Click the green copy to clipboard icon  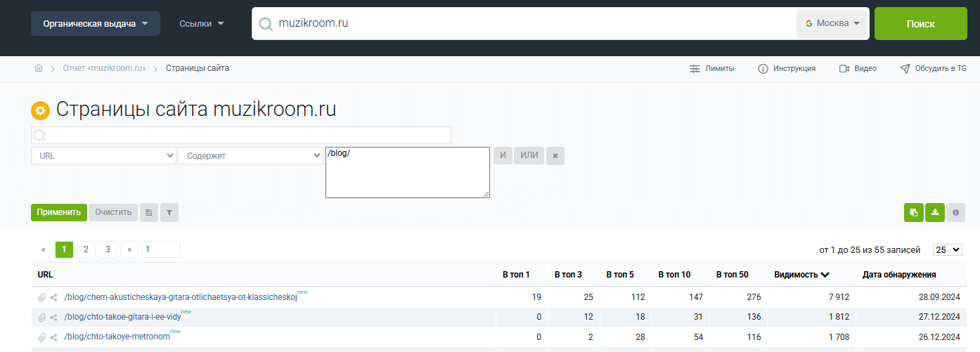point(913,212)
